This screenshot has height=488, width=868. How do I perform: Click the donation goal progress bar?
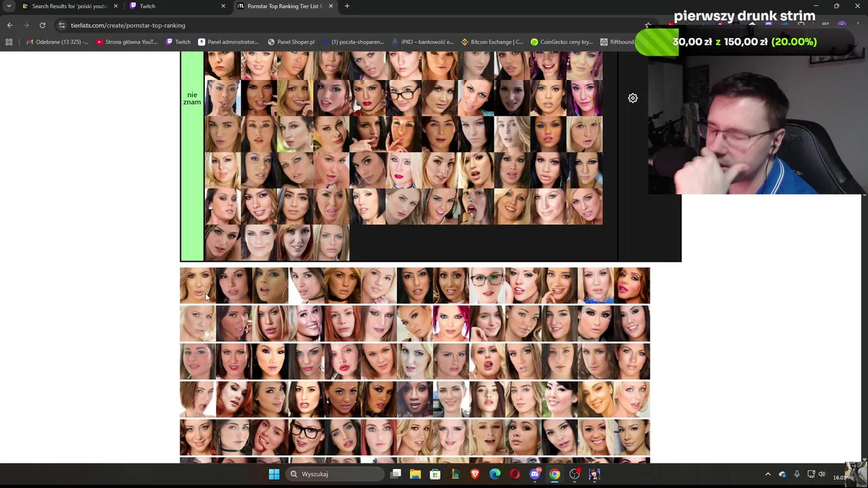click(x=743, y=41)
